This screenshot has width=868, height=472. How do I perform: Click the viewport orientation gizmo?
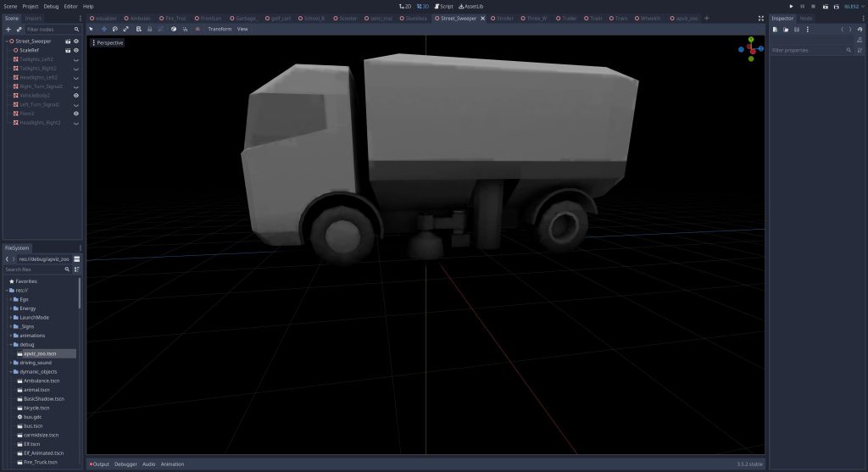tap(751, 49)
